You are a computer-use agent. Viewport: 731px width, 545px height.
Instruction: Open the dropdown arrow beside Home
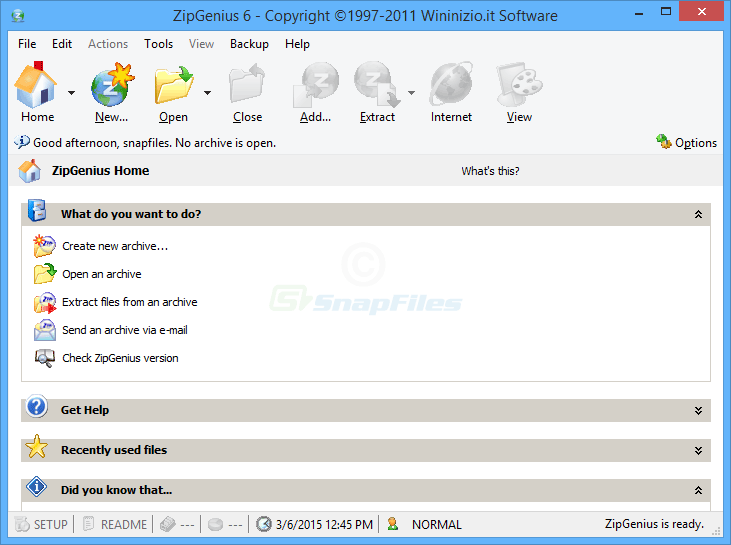71,93
